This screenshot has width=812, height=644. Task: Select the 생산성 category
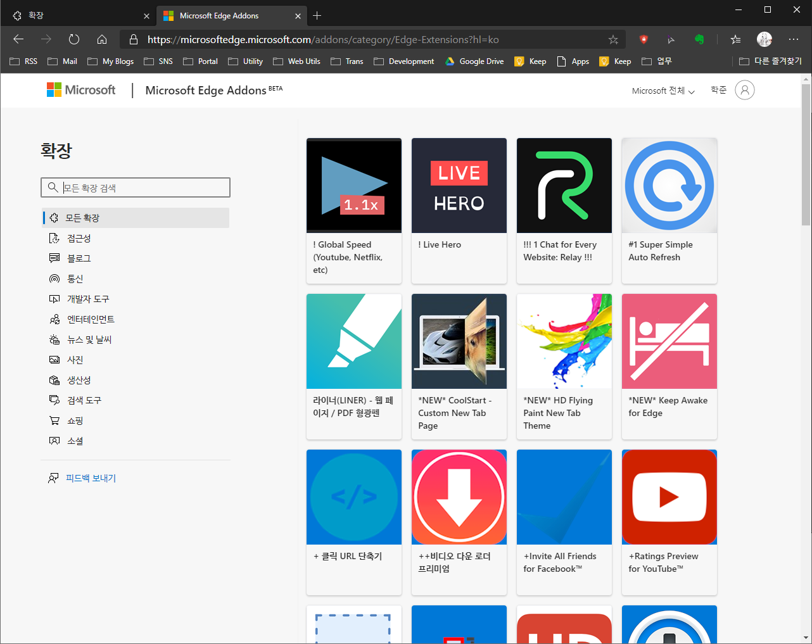pyautogui.click(x=136, y=380)
